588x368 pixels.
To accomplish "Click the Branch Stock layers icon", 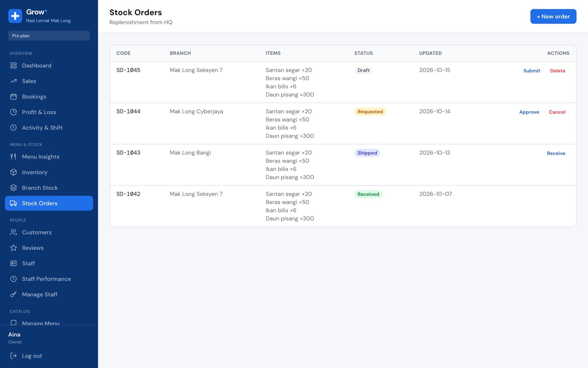I will click(x=14, y=188).
